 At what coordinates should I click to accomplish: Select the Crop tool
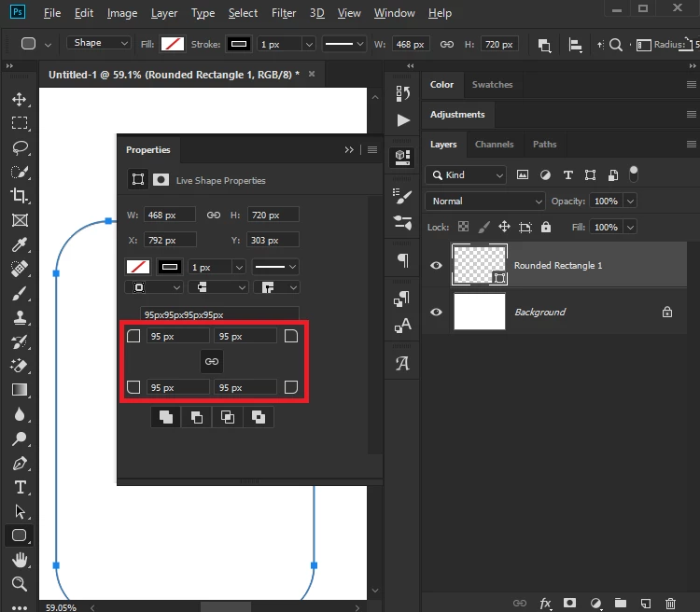[20, 196]
